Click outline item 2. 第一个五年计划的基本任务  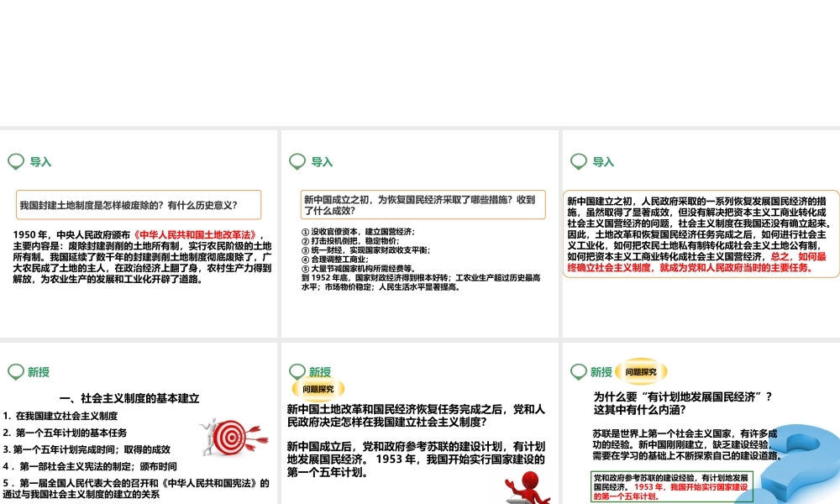(65, 433)
